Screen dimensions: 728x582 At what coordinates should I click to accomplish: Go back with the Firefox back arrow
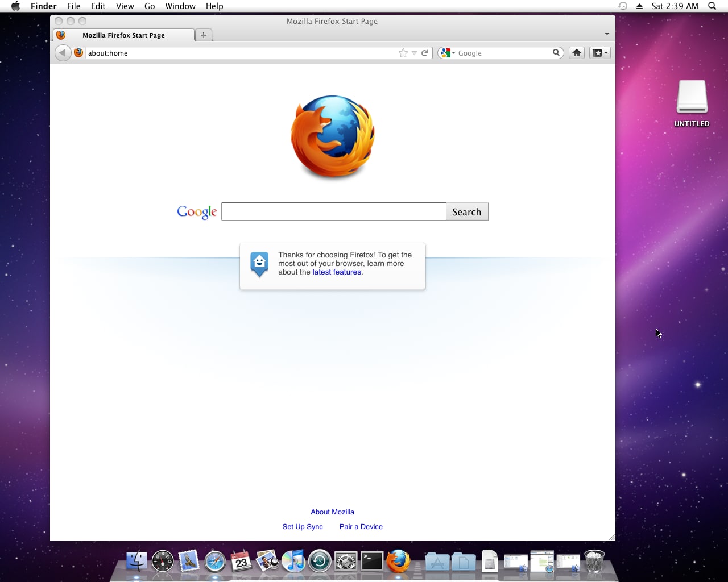pyautogui.click(x=63, y=53)
